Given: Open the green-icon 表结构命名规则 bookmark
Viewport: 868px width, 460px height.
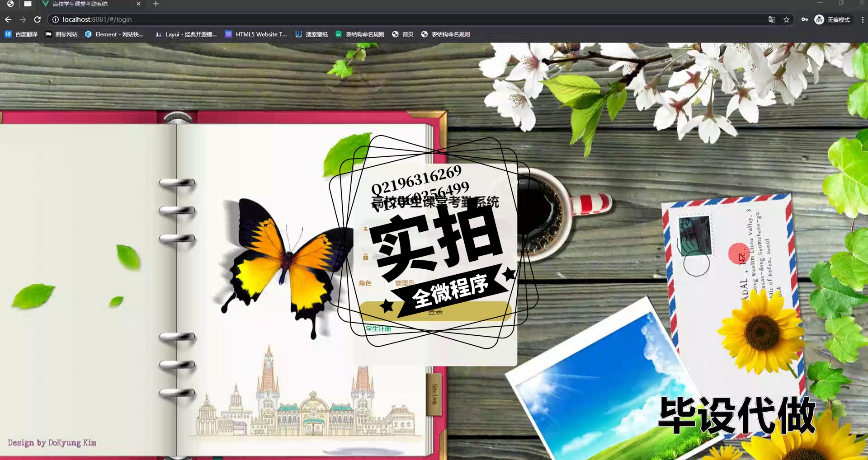Looking at the screenshot, I should 360,34.
